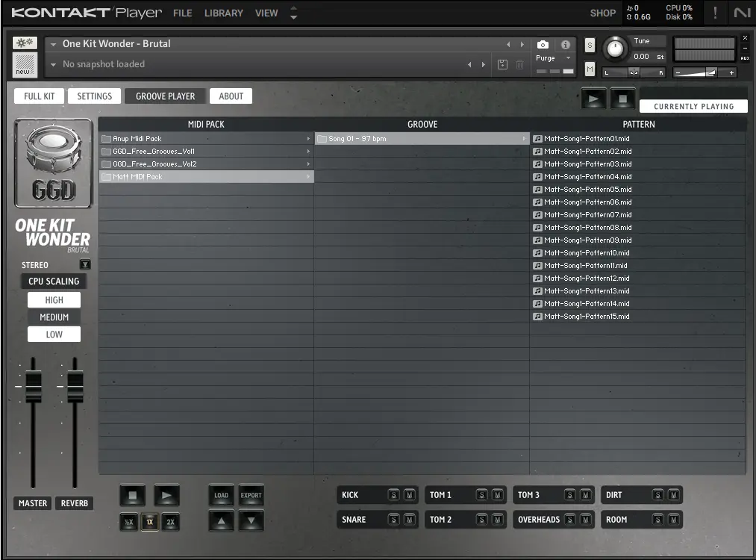Viewport: 756px width, 560px height.
Task: Open the VIEW menu
Action: (266, 13)
